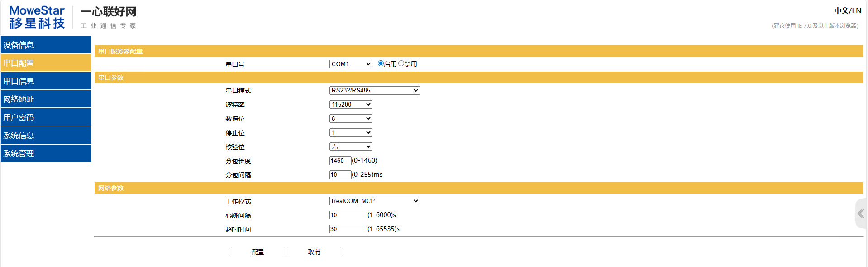Click the 串口服务器配置 section header
Screen dimensions: 868x267
479,51
